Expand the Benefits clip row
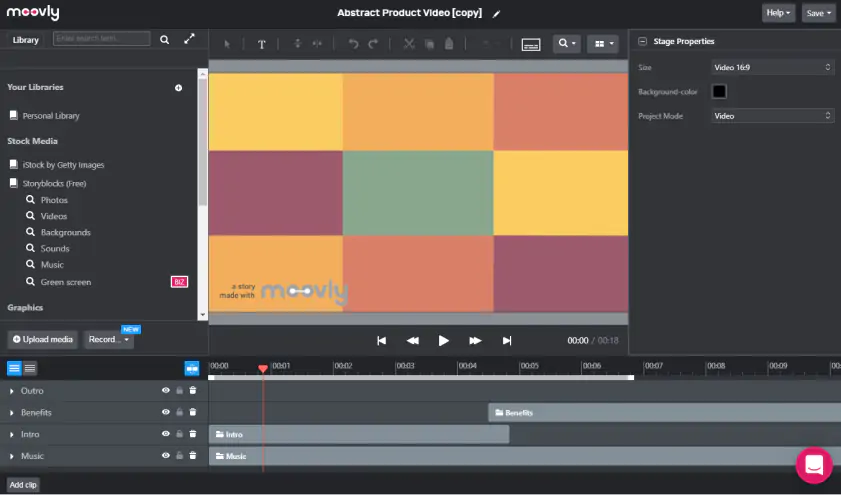 click(11, 413)
